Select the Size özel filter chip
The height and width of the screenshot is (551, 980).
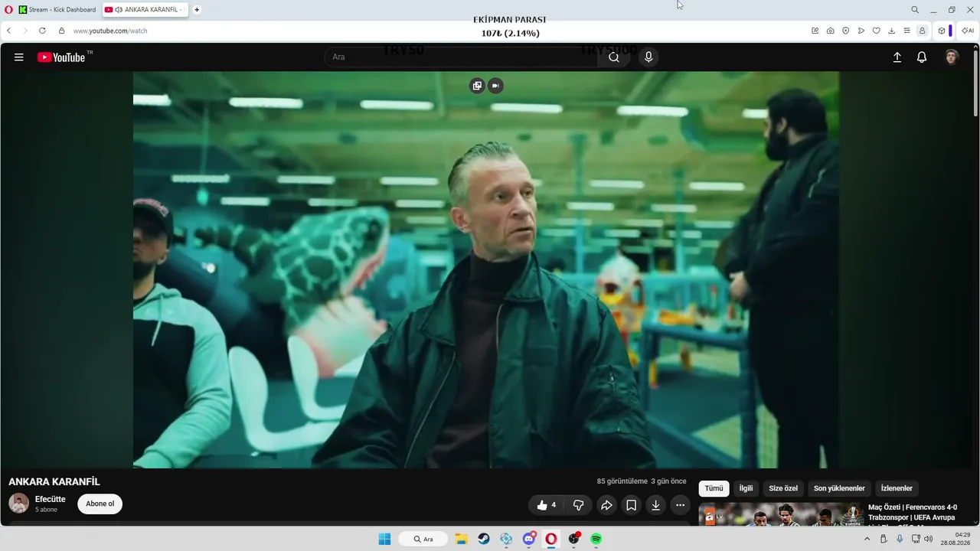[x=783, y=488]
